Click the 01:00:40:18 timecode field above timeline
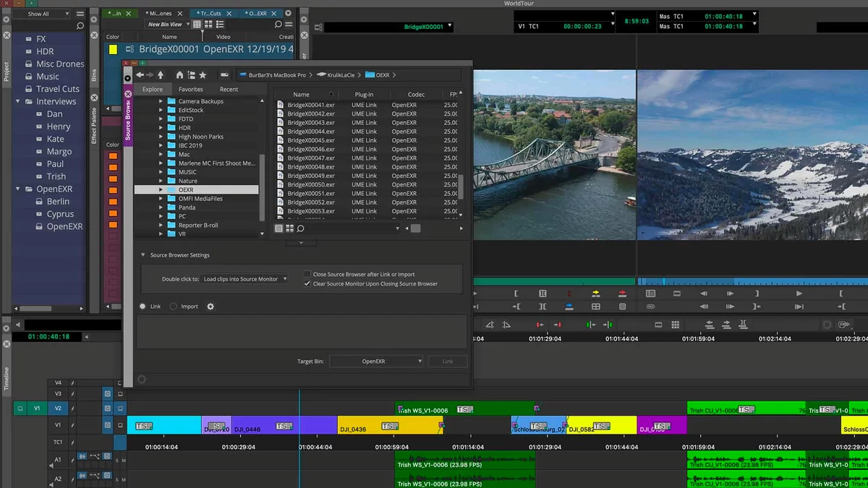This screenshot has width=868, height=488. pos(50,337)
